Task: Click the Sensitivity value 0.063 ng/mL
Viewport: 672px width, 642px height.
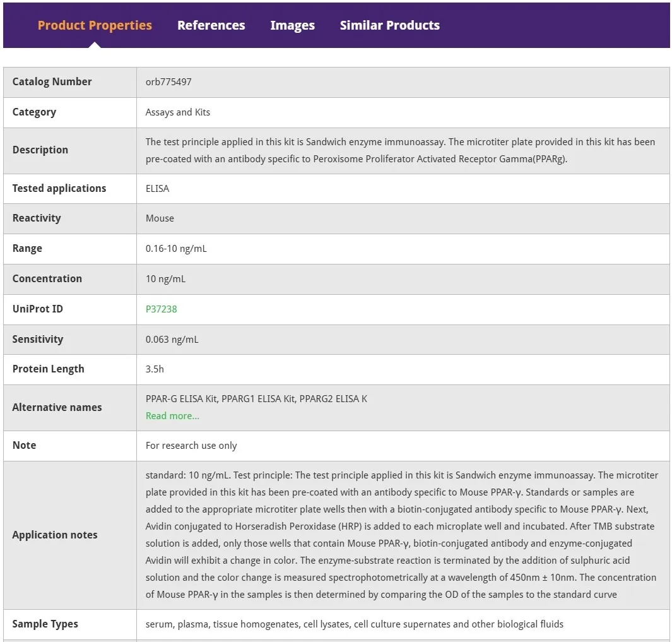Action: 172,340
